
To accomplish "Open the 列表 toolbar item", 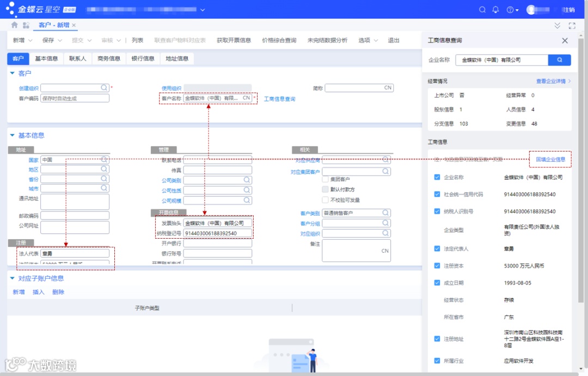I will (138, 40).
